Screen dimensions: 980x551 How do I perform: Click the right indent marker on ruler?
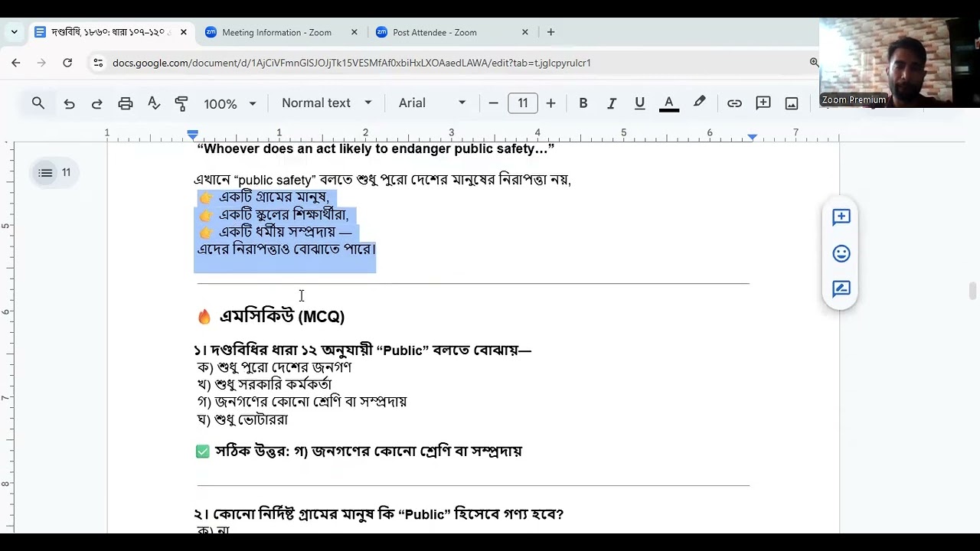click(753, 136)
